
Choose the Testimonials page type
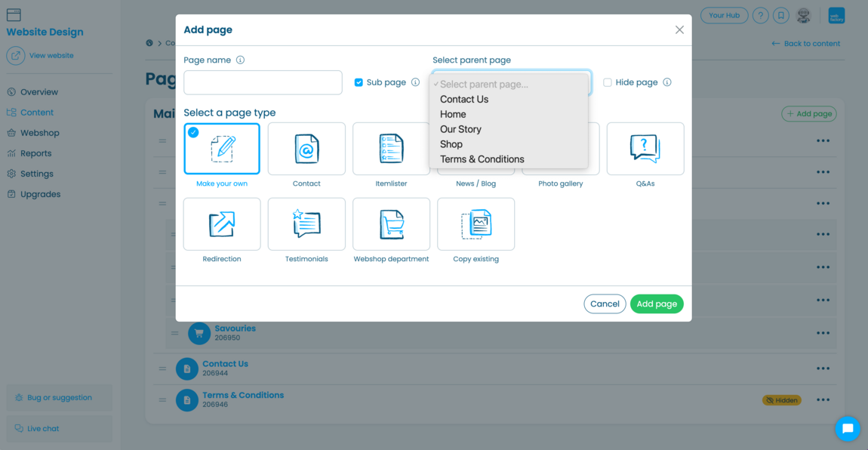click(306, 224)
